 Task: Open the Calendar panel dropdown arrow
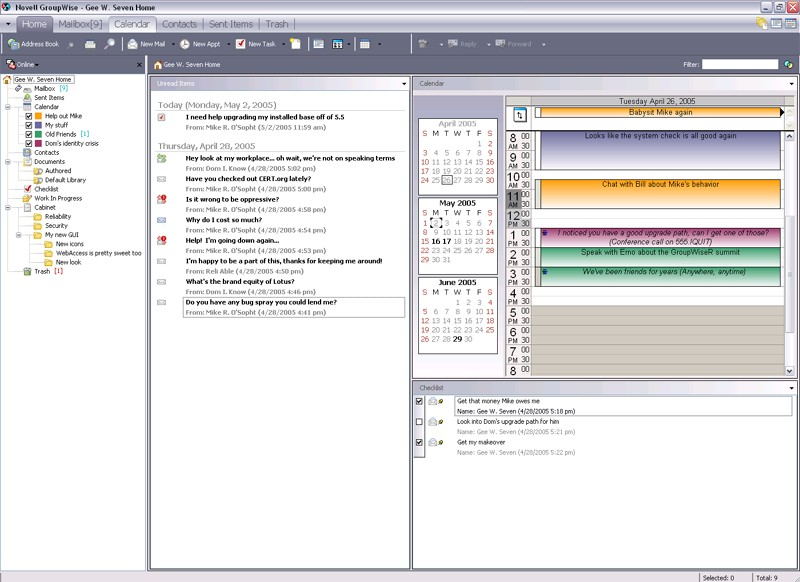click(792, 84)
